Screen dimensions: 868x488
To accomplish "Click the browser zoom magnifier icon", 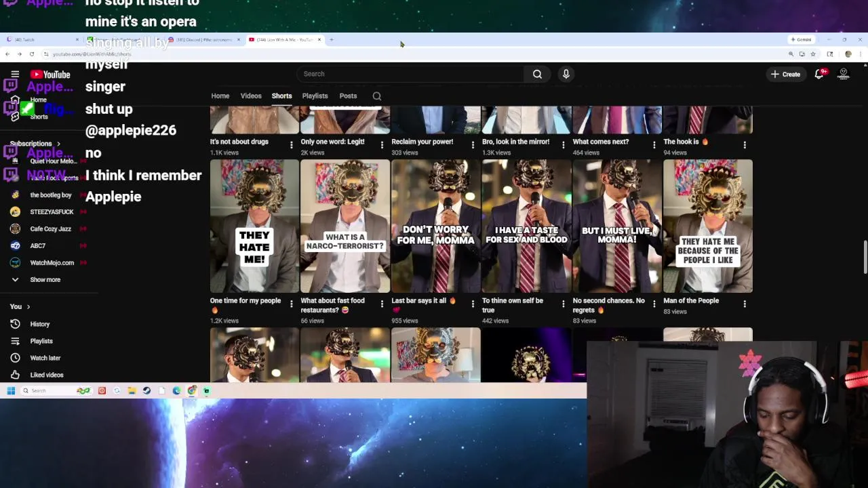I will coord(791,54).
